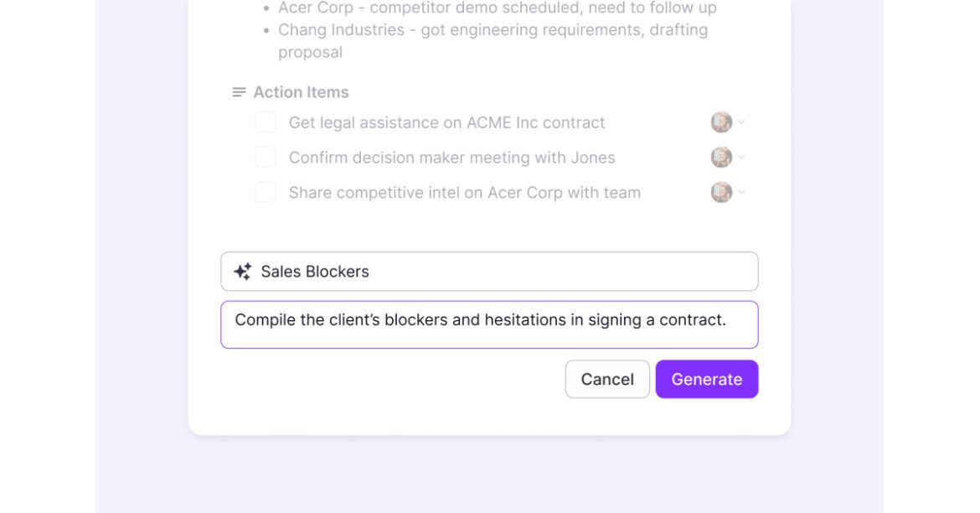
Task: Click the Acer Corp competitor demo bullet
Action: (497, 8)
